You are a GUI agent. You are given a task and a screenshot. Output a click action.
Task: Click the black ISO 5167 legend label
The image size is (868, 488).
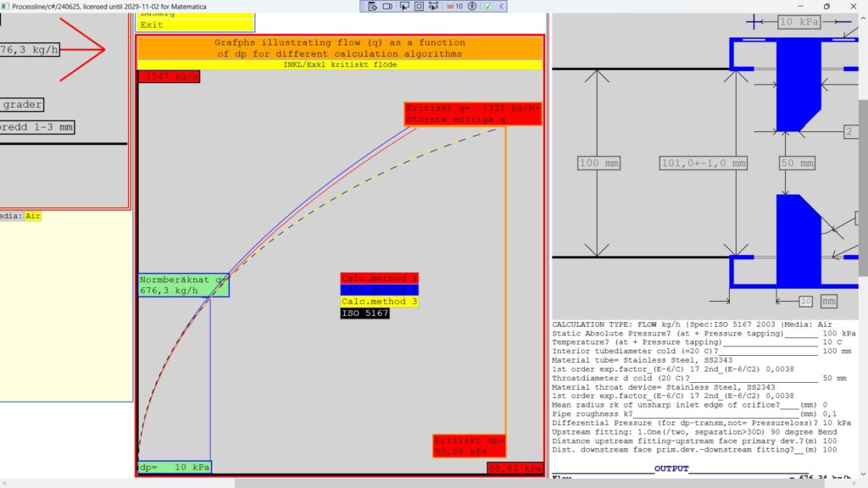click(x=365, y=313)
